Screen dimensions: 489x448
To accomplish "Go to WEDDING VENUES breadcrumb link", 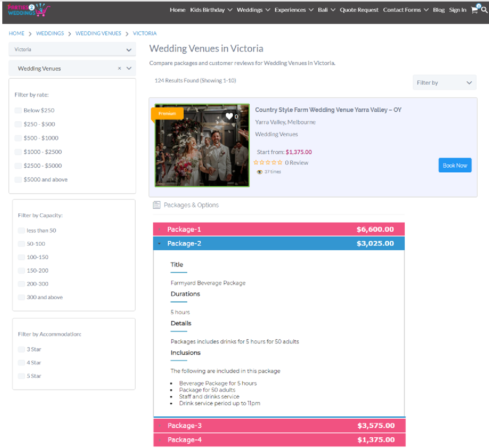I will pos(98,33).
